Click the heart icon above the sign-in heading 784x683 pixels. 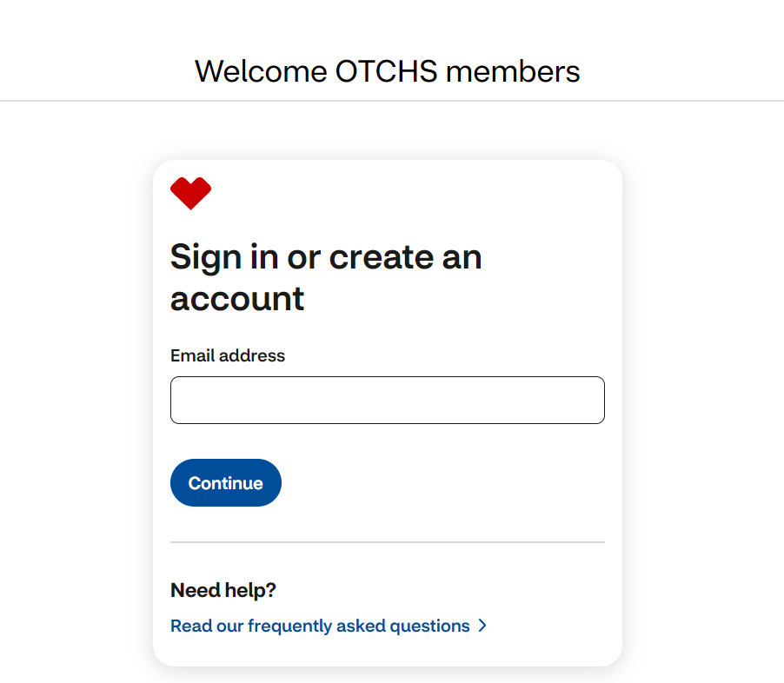191,192
